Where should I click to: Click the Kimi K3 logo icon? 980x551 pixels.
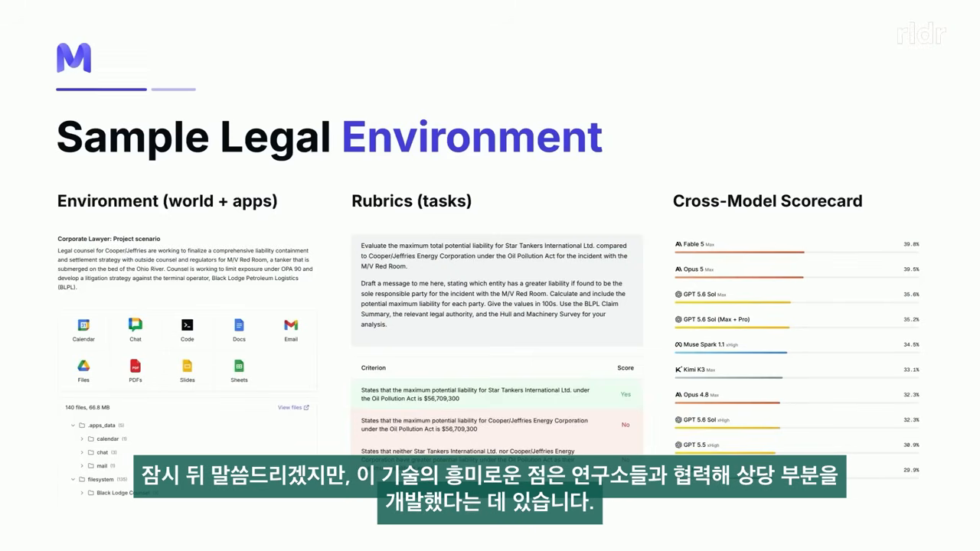click(678, 370)
